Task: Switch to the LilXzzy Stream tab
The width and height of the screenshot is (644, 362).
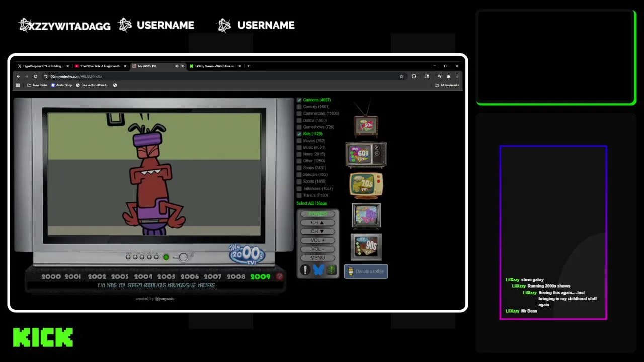Action: [215, 66]
